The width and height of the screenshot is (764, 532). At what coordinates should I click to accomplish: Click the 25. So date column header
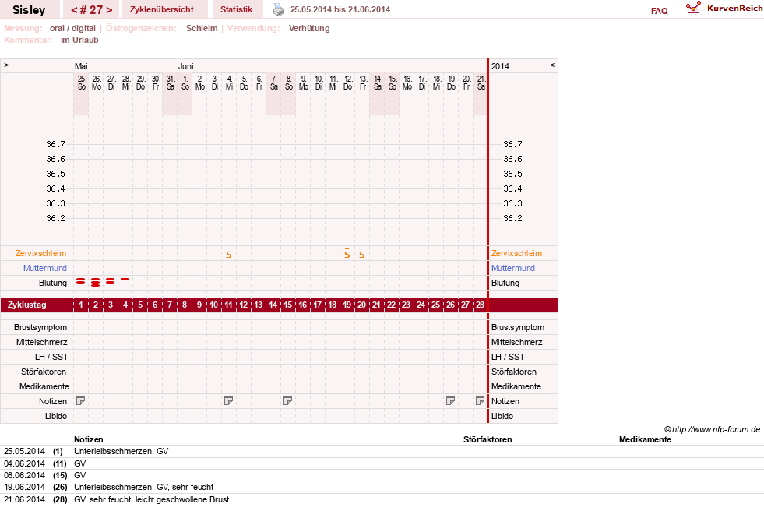[x=81, y=83]
